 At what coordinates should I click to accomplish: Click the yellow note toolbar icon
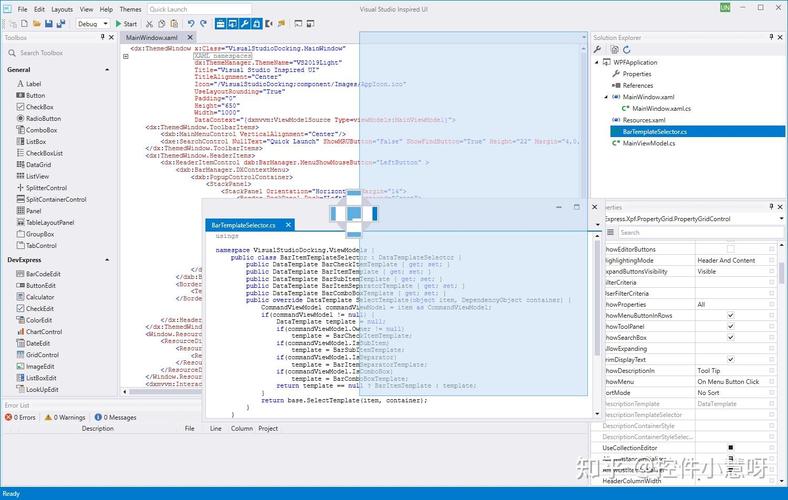click(281, 23)
